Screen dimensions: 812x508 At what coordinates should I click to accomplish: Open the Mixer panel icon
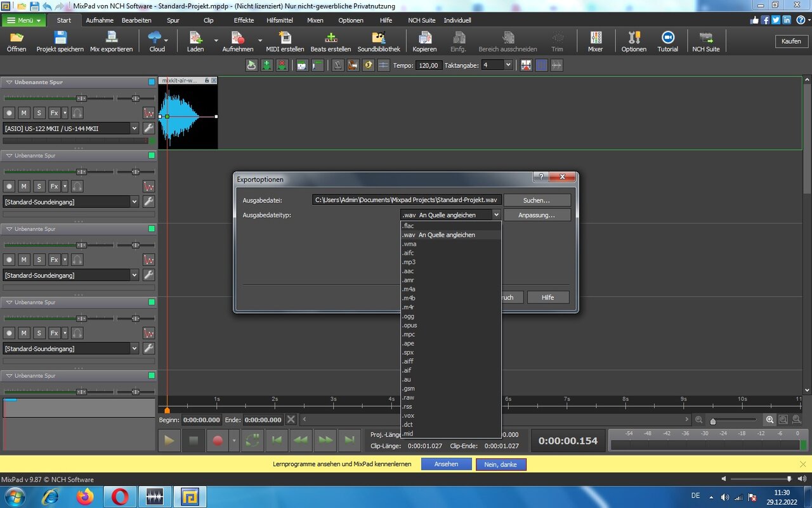(x=595, y=41)
